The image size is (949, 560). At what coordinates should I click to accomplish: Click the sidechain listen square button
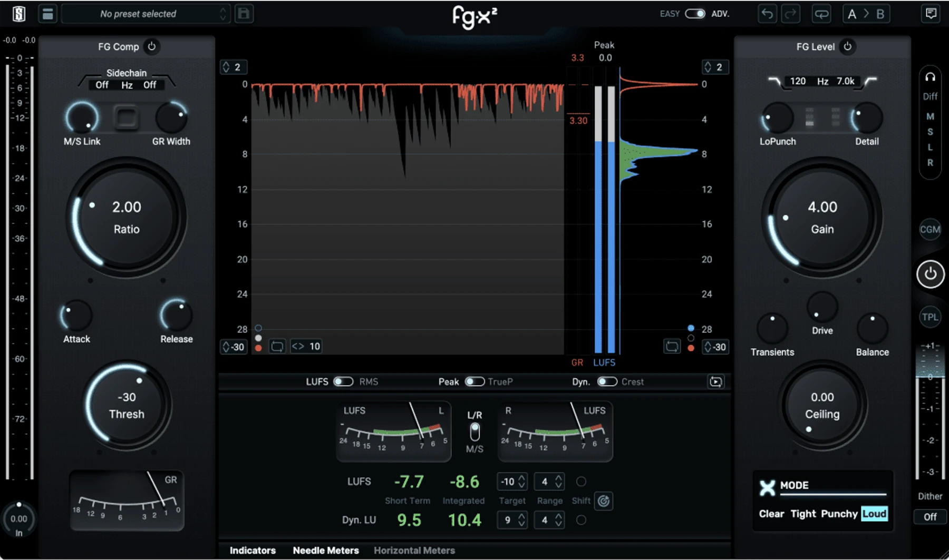(x=126, y=118)
